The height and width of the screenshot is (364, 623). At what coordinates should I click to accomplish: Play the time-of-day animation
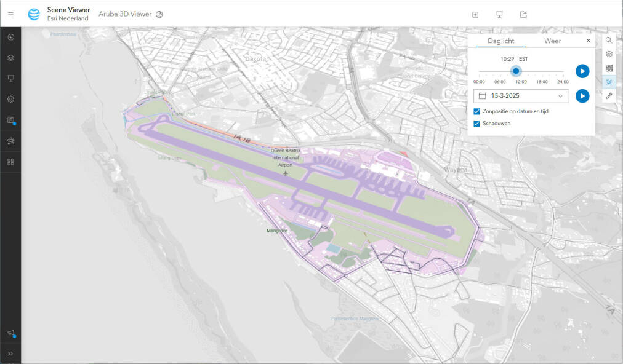pos(582,71)
